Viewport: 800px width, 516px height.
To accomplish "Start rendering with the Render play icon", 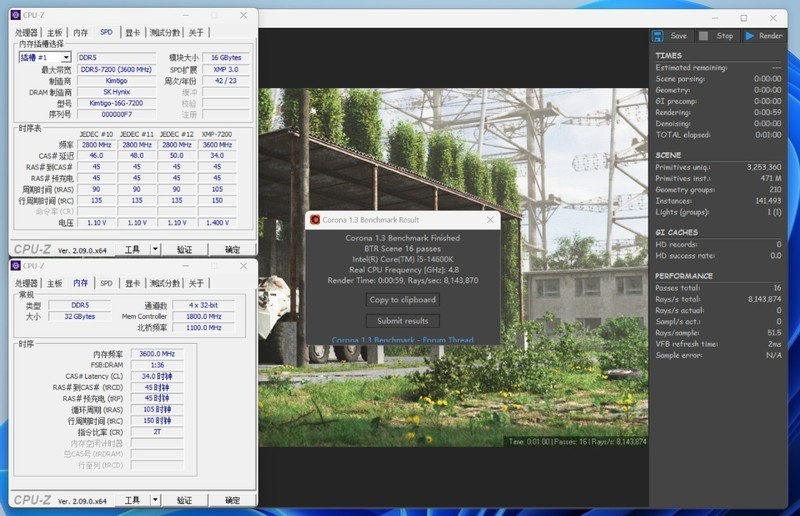I will (x=750, y=36).
